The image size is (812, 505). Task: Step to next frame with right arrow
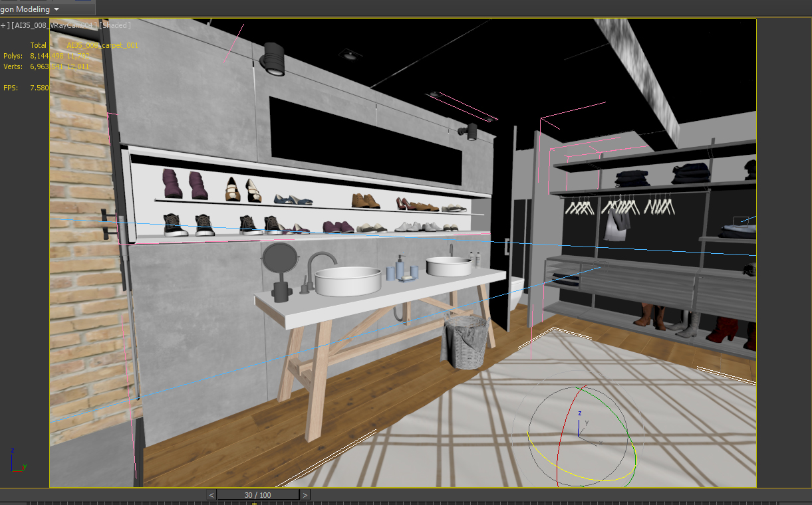(x=305, y=495)
